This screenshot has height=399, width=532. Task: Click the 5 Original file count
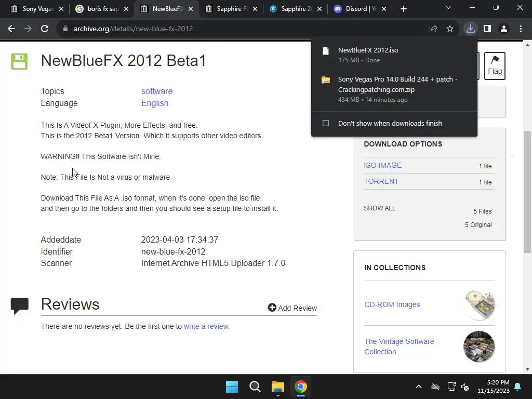(478, 225)
